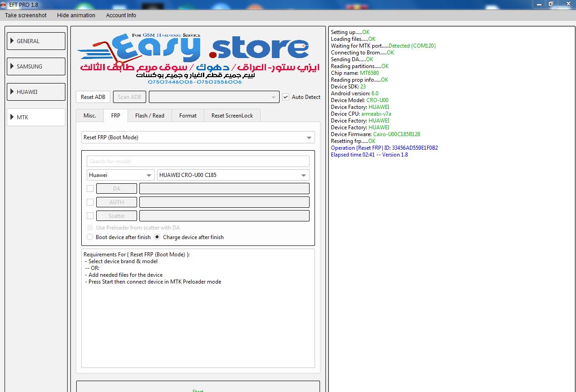The height and width of the screenshot is (392, 576).
Task: Click the Elapsed time 02:41 line
Action: pos(369,155)
